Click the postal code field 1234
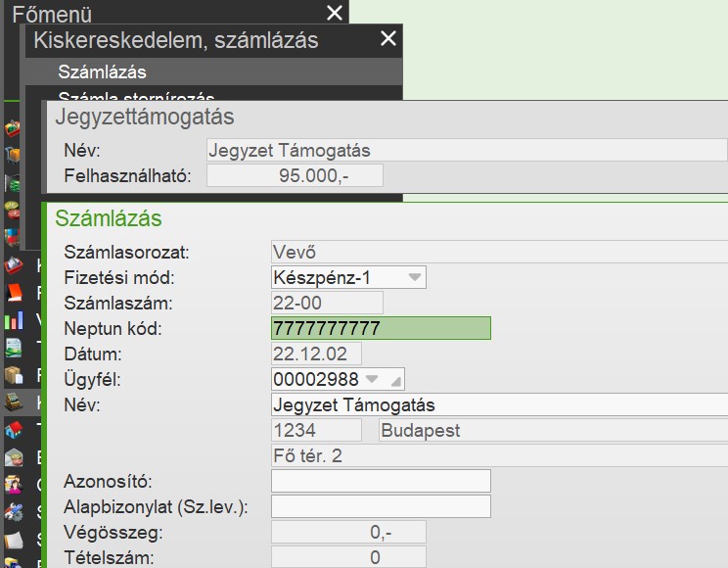728x568 pixels. tap(316, 430)
